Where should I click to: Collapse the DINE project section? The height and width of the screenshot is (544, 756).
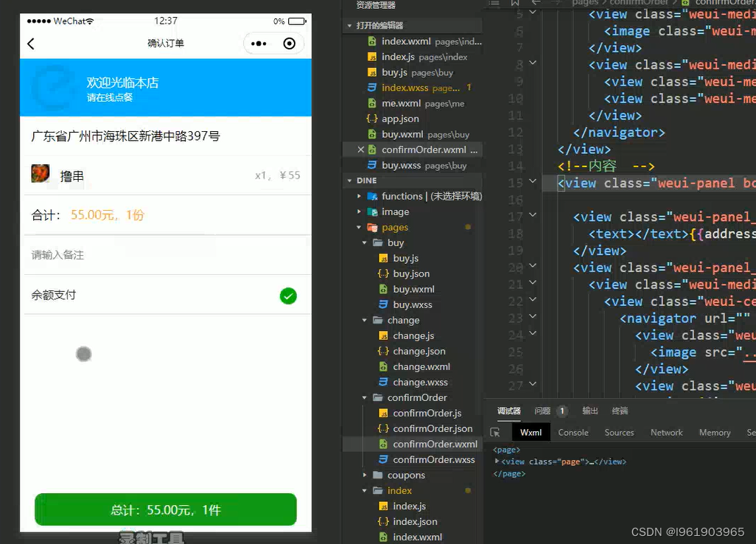coord(349,181)
